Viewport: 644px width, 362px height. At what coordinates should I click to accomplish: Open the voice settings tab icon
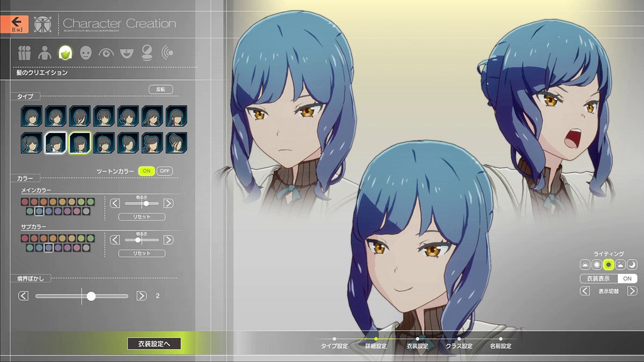[x=167, y=53]
